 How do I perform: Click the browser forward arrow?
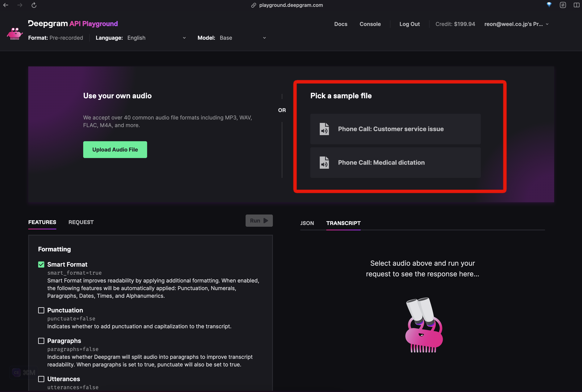(x=20, y=5)
